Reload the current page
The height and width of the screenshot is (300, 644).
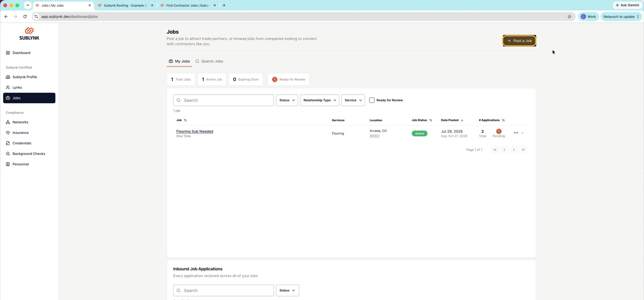pos(25,17)
